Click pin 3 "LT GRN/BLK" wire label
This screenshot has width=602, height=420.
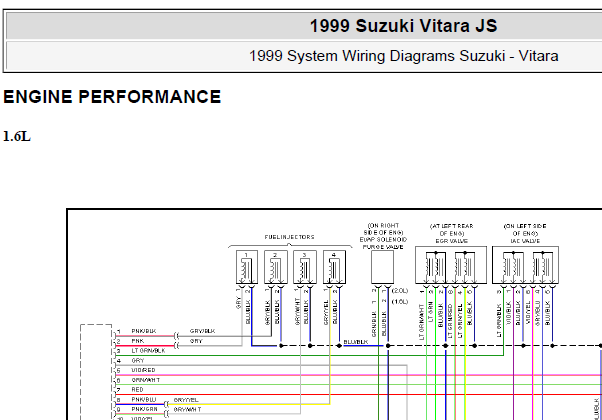click(x=148, y=351)
